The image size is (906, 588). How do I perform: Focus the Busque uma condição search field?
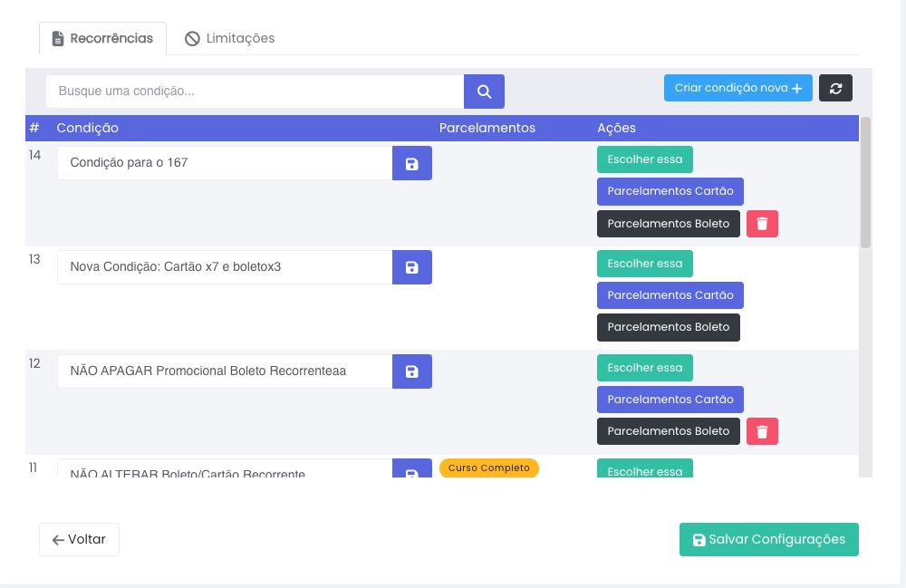(x=255, y=92)
